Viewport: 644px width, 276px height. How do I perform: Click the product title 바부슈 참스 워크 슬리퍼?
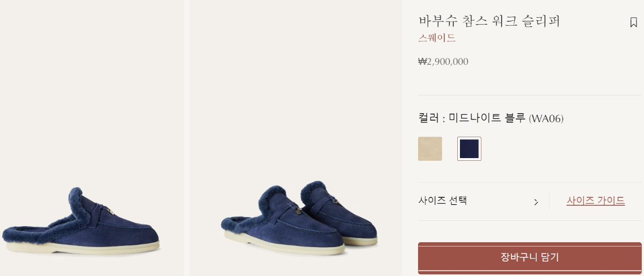[x=489, y=21]
